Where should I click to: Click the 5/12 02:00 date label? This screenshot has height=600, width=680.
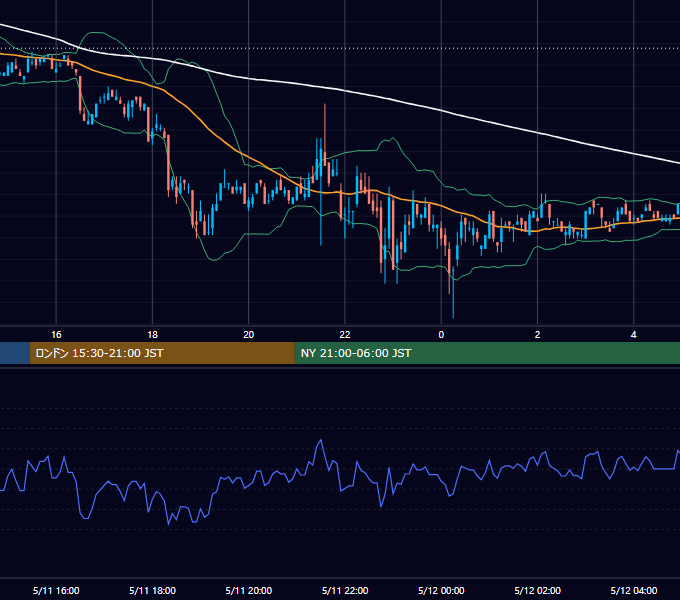point(537,591)
